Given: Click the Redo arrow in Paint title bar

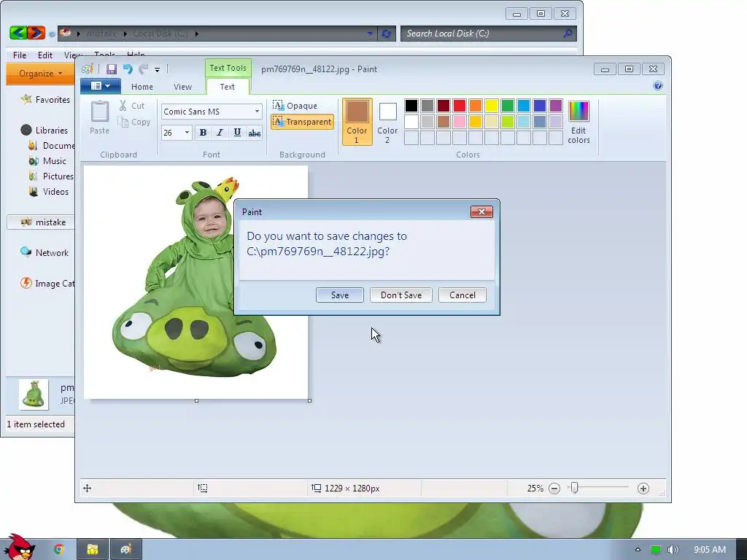Looking at the screenshot, I should click(144, 69).
